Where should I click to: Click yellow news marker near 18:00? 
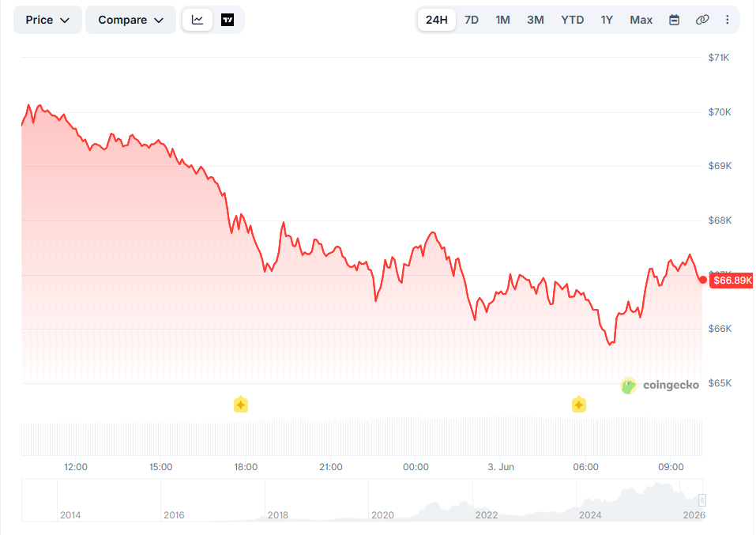[x=241, y=405]
